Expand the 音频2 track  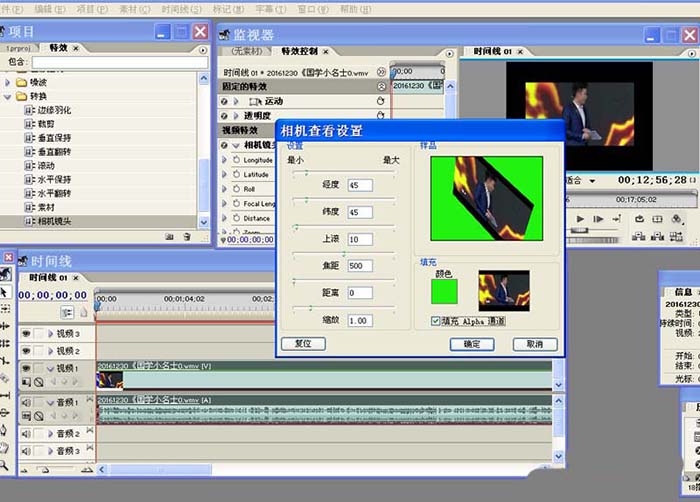50,433
